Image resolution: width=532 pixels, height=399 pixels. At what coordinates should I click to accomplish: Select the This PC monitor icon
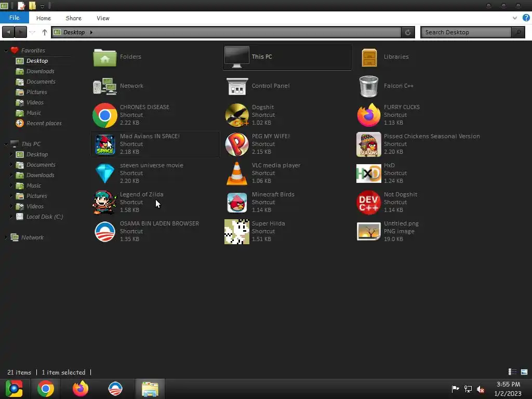[x=237, y=57]
